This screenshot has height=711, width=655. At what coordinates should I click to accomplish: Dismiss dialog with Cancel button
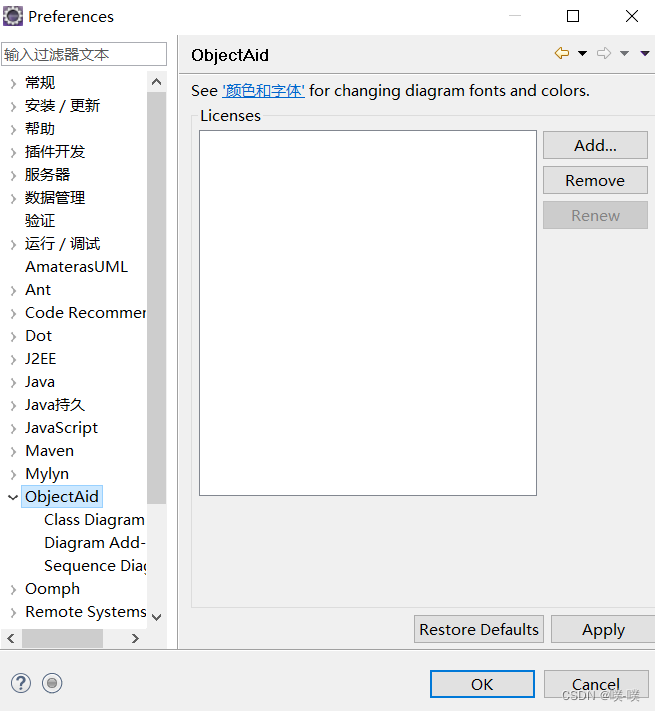pos(596,684)
